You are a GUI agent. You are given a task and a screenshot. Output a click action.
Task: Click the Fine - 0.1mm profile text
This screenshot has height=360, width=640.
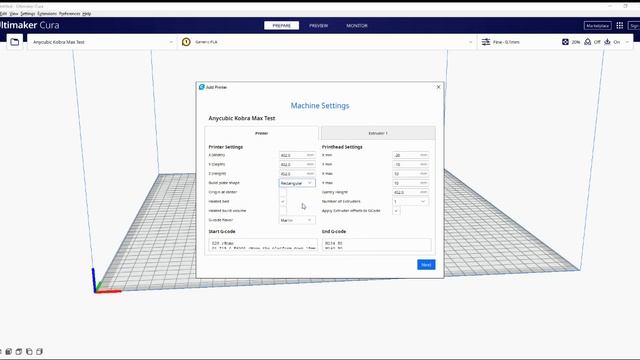506,42
